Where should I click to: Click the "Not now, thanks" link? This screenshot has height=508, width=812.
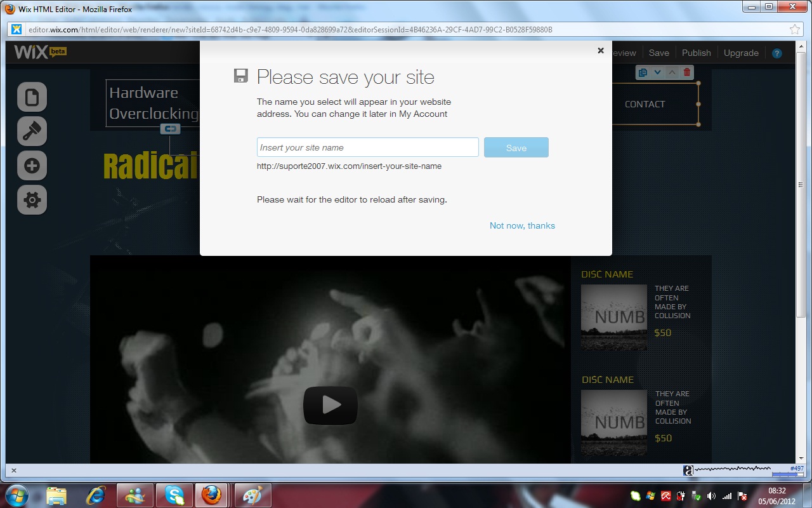point(522,225)
